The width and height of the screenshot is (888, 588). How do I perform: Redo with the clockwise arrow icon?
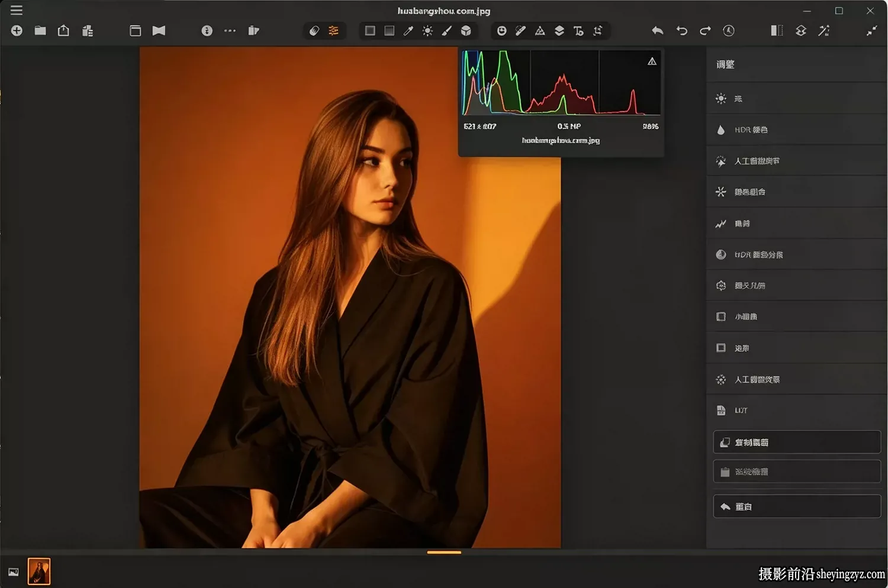(x=705, y=31)
